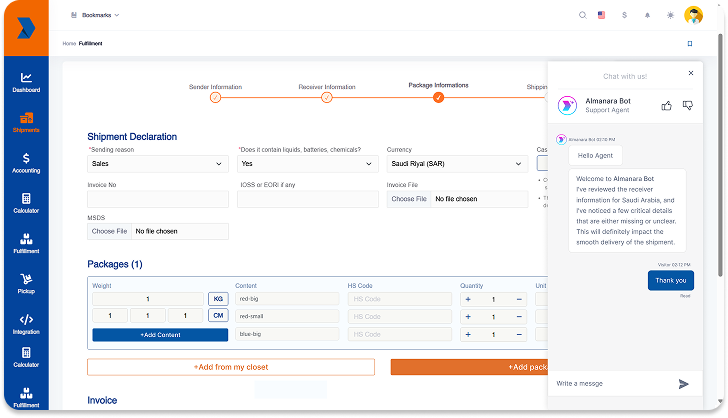
Task: Increase quantity for red-big content row
Action: click(x=469, y=299)
